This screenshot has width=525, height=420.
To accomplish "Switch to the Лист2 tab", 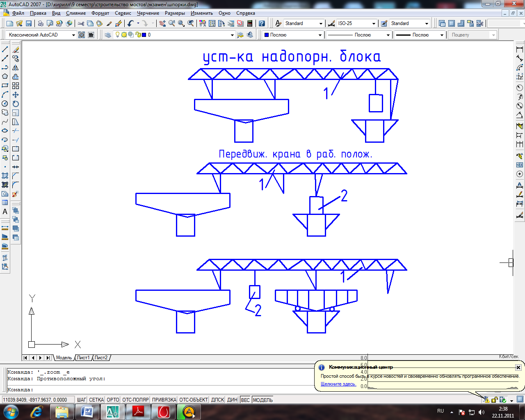I will click(101, 358).
